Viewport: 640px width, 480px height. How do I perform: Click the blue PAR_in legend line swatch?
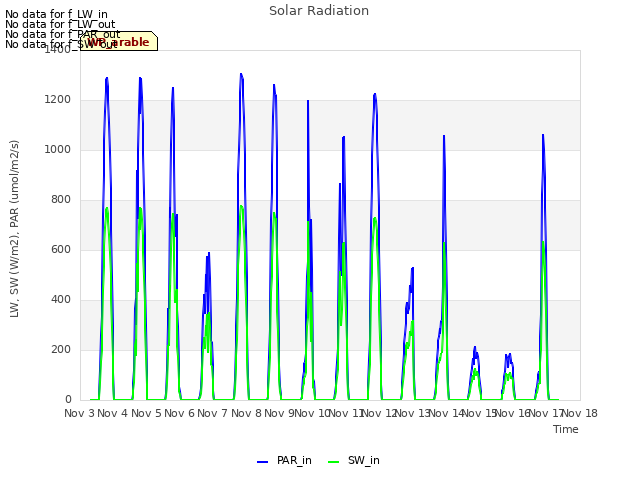point(262,462)
